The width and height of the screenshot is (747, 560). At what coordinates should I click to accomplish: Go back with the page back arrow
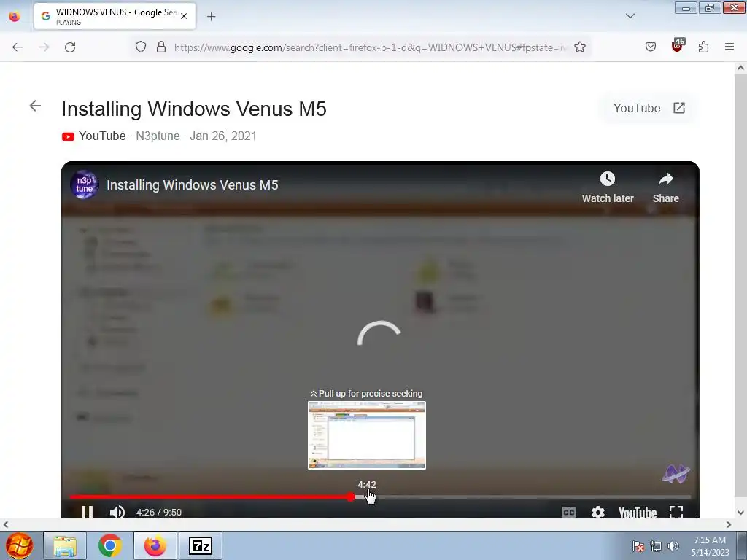35,106
